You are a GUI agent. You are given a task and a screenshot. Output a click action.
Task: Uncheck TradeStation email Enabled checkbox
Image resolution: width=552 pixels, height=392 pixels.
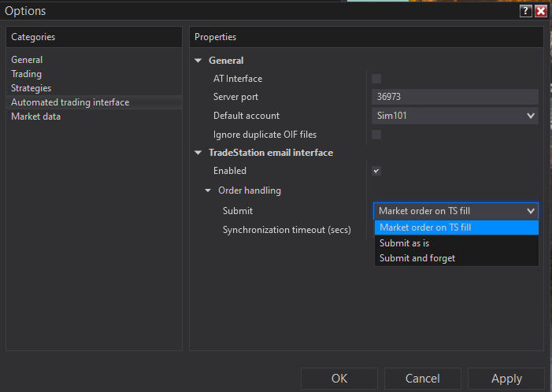click(x=376, y=171)
